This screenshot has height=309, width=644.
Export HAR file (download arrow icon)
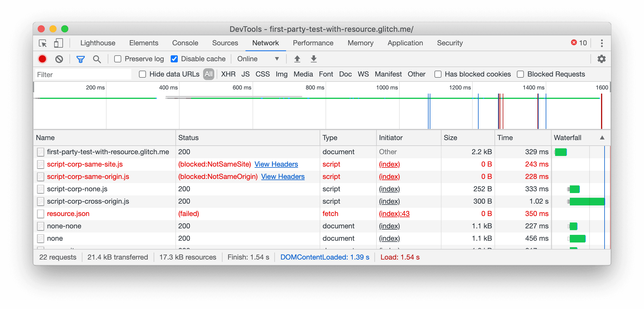[314, 59]
